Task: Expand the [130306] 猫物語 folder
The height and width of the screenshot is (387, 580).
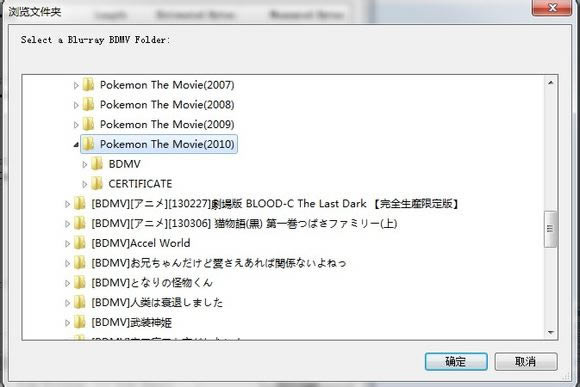Action: coord(67,223)
